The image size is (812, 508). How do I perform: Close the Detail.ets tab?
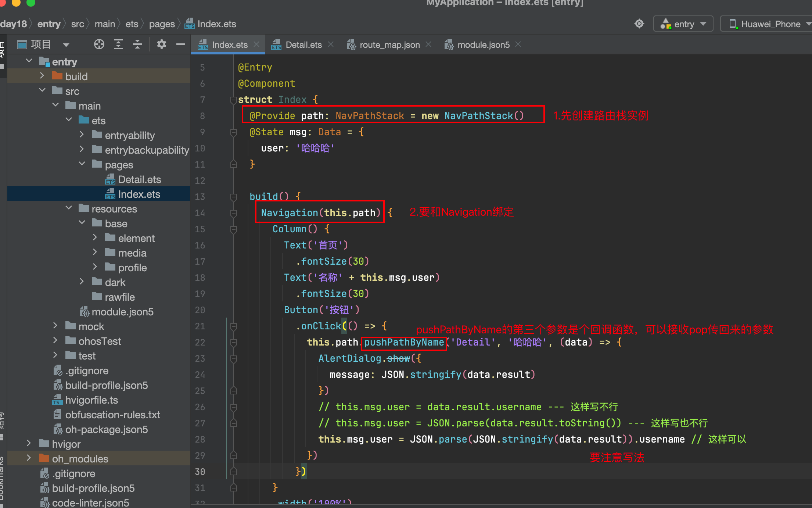pyautogui.click(x=331, y=44)
